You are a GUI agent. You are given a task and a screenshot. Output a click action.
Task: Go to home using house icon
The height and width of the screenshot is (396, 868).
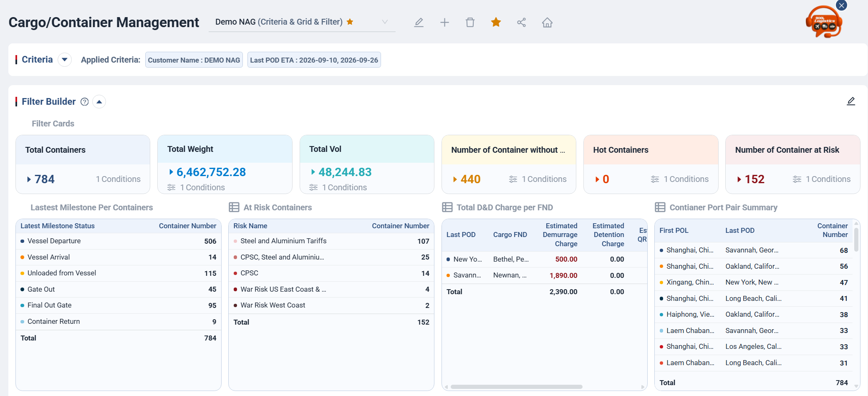547,23
